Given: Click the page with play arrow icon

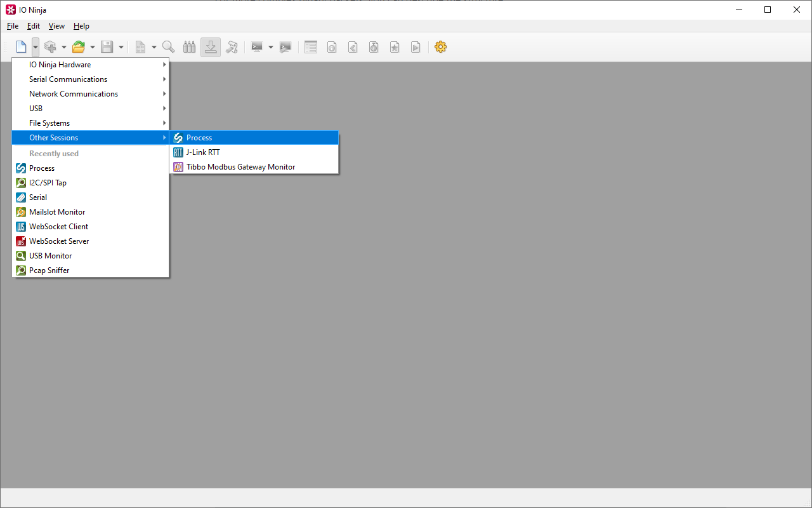Looking at the screenshot, I should coord(416,47).
